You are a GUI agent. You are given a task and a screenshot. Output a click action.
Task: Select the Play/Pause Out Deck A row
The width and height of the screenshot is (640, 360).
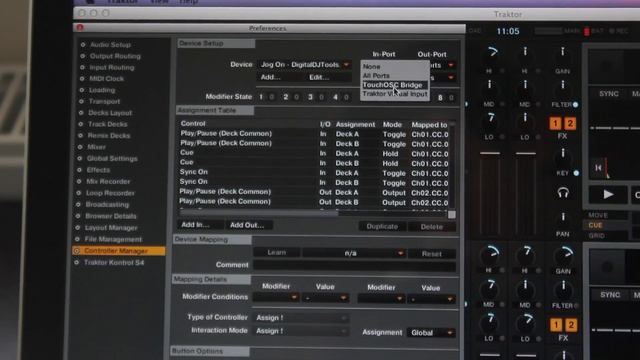(314, 192)
